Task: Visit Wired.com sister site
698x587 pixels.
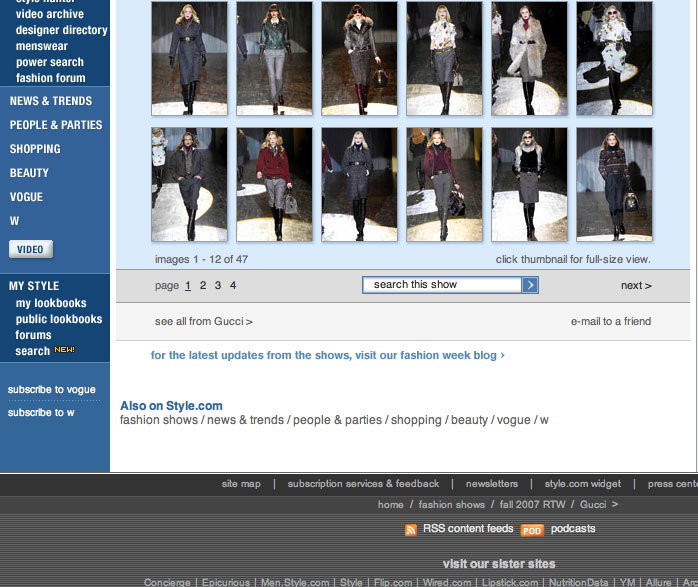Action: pos(447,582)
